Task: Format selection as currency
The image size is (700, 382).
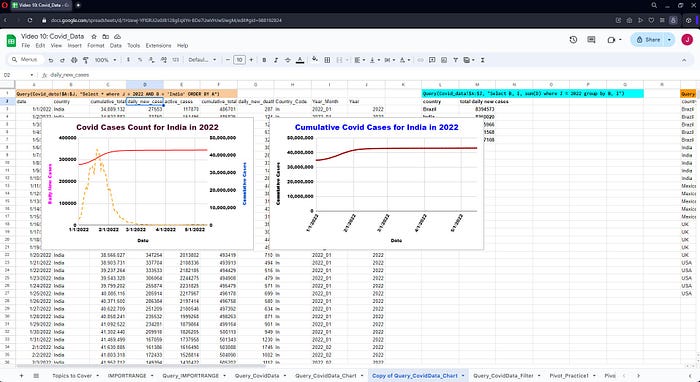Action: [129, 60]
